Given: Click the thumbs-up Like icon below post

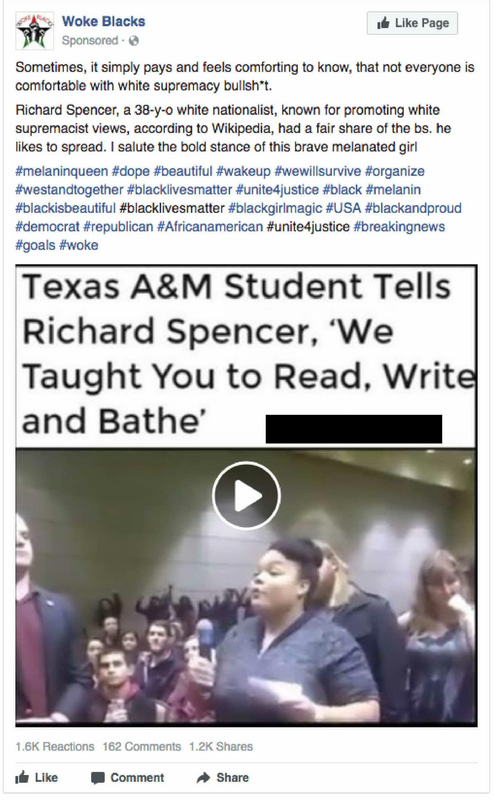Looking at the screenshot, I should click(x=22, y=777).
